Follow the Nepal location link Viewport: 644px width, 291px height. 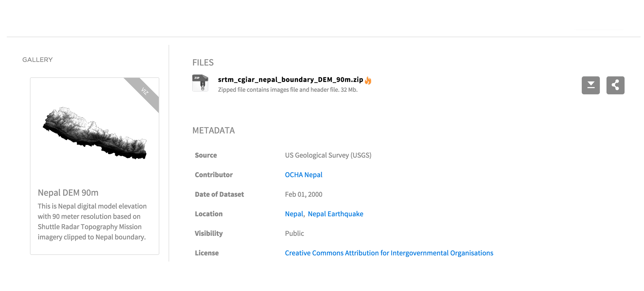click(294, 214)
